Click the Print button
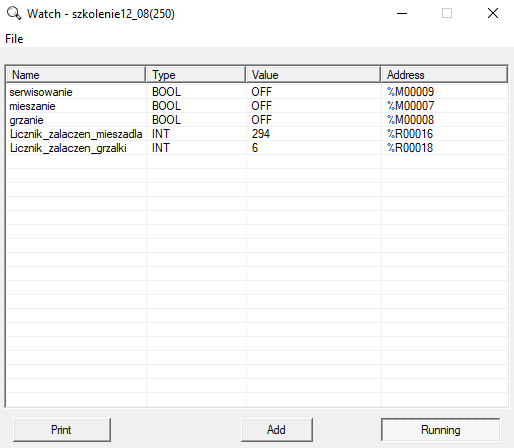 coord(62,430)
